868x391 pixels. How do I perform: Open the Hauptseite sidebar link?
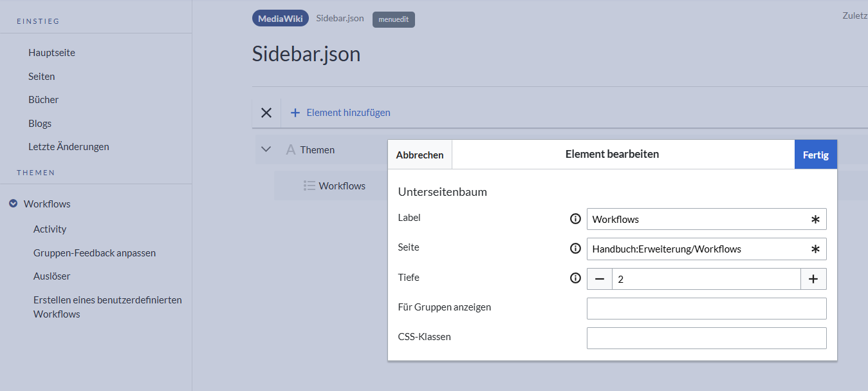click(x=51, y=53)
